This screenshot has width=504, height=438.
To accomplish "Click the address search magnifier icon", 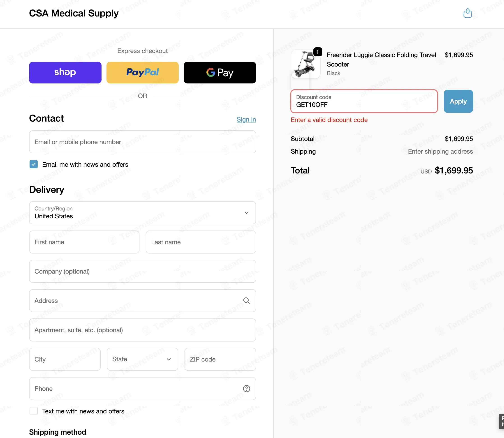I will [246, 300].
